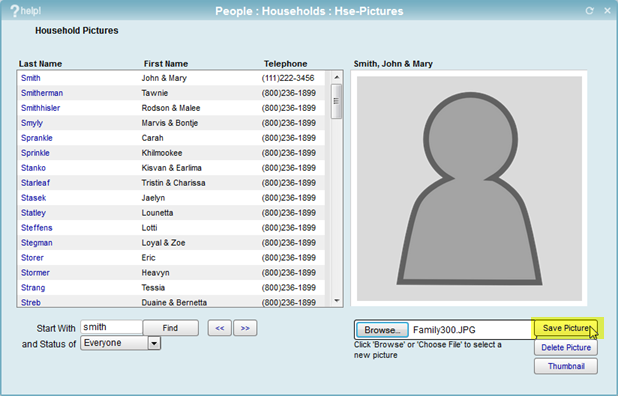Open the help icon in title bar

point(25,11)
